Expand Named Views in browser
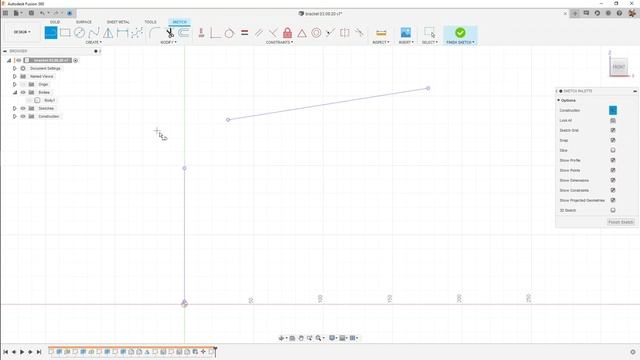Screen dimensions: 640x360 click(x=15, y=76)
